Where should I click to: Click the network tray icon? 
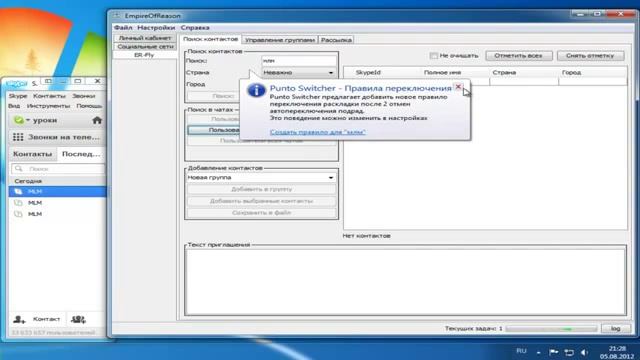569,352
